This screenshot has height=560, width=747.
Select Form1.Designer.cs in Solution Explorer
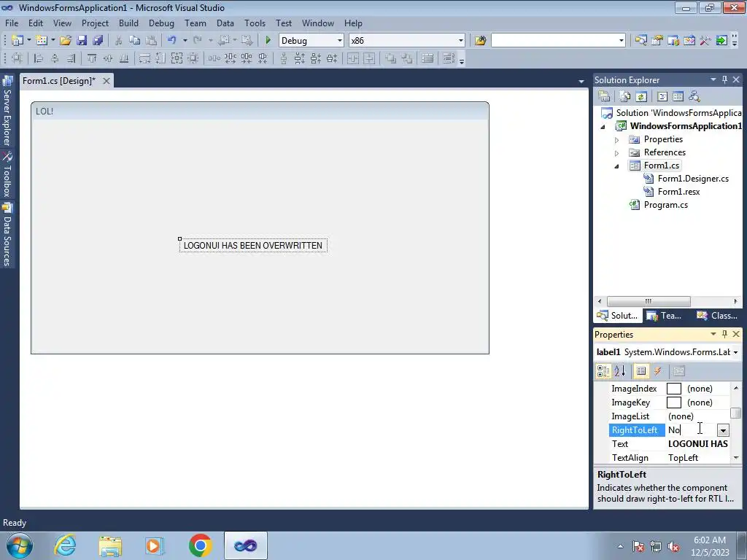tap(693, 179)
